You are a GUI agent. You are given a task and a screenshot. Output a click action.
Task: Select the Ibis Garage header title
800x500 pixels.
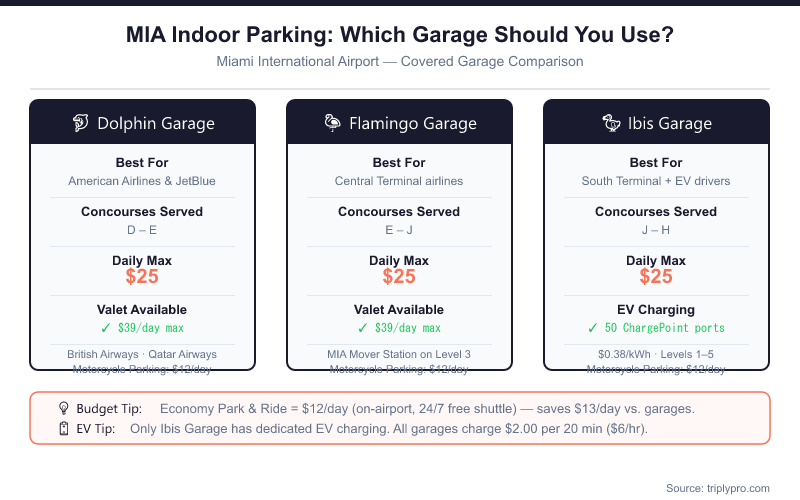point(671,124)
